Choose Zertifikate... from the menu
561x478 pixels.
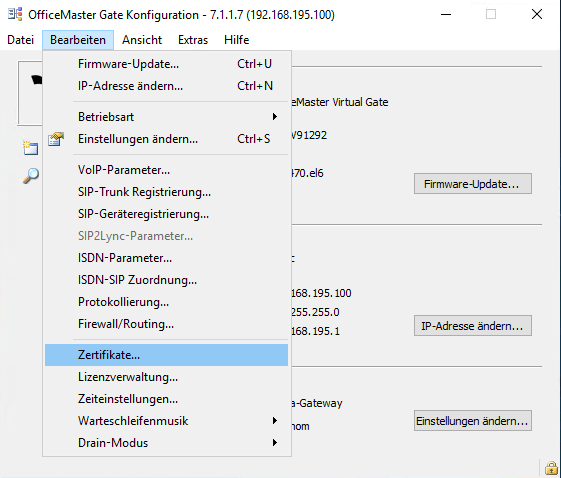pyautogui.click(x=166, y=355)
